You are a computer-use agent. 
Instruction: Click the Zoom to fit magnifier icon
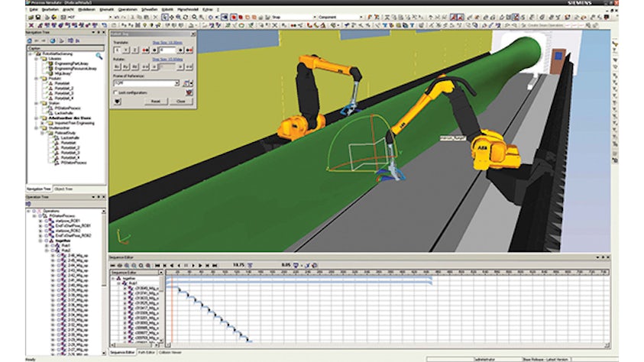(194, 18)
